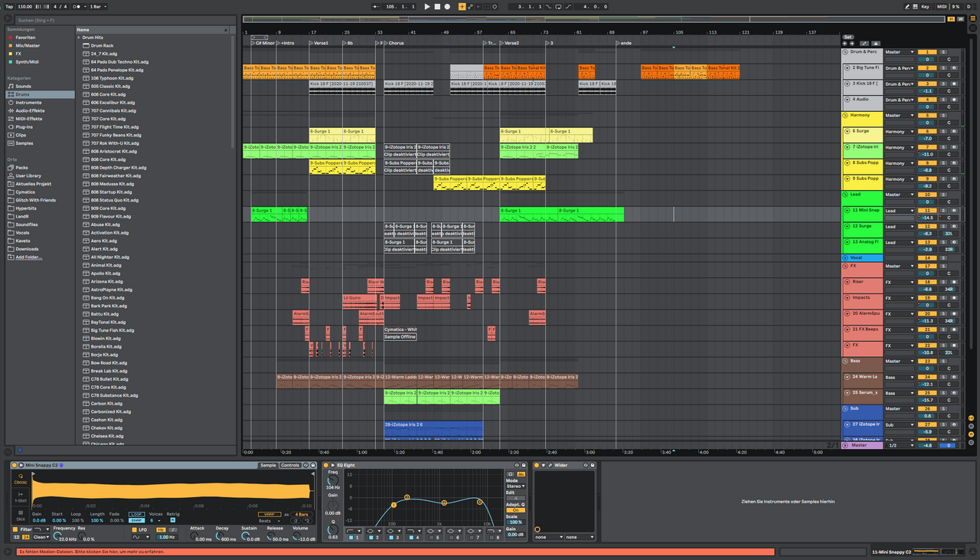
Task: Select Arizona Kit.adg in list
Action: coord(106,282)
